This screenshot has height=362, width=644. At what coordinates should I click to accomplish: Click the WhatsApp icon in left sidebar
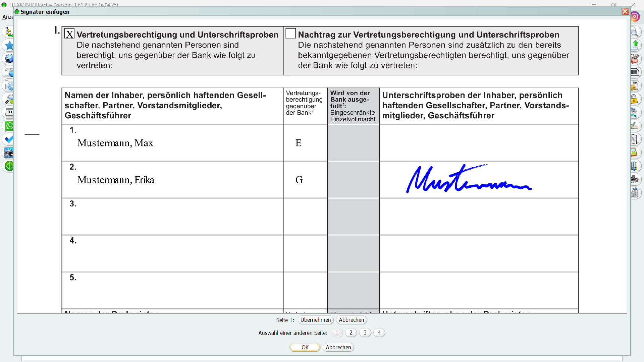[9, 126]
